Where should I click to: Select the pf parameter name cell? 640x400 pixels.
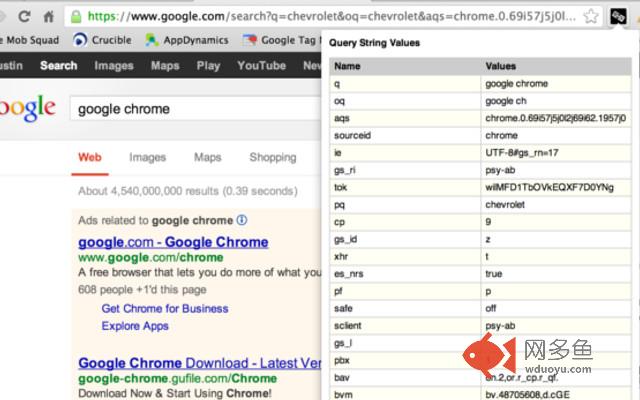point(405,291)
